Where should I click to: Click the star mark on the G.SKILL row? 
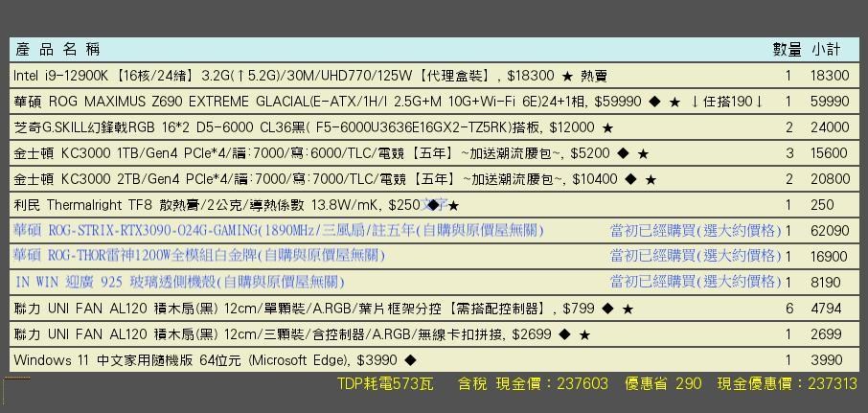coord(607,128)
